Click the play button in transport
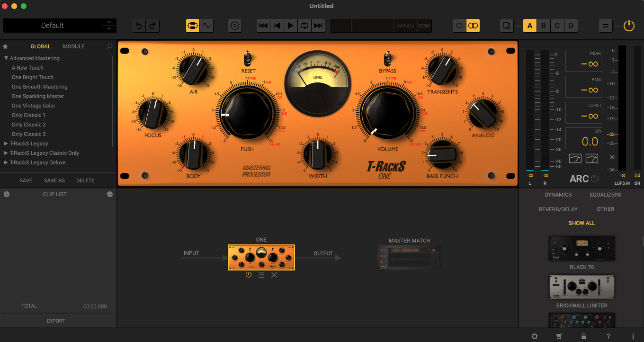The image size is (644, 342). point(291,26)
